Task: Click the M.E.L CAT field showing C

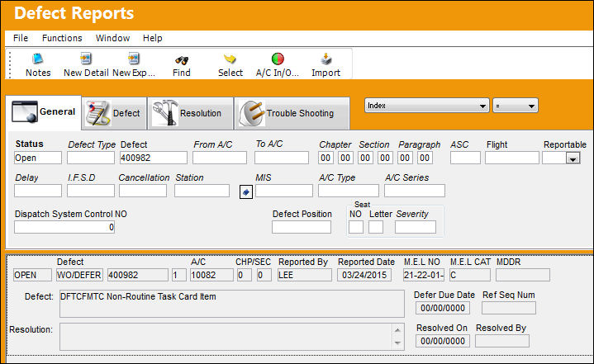Action: tap(470, 275)
